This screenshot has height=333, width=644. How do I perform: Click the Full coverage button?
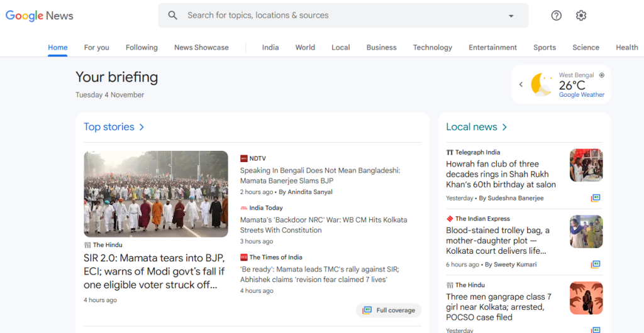(389, 310)
